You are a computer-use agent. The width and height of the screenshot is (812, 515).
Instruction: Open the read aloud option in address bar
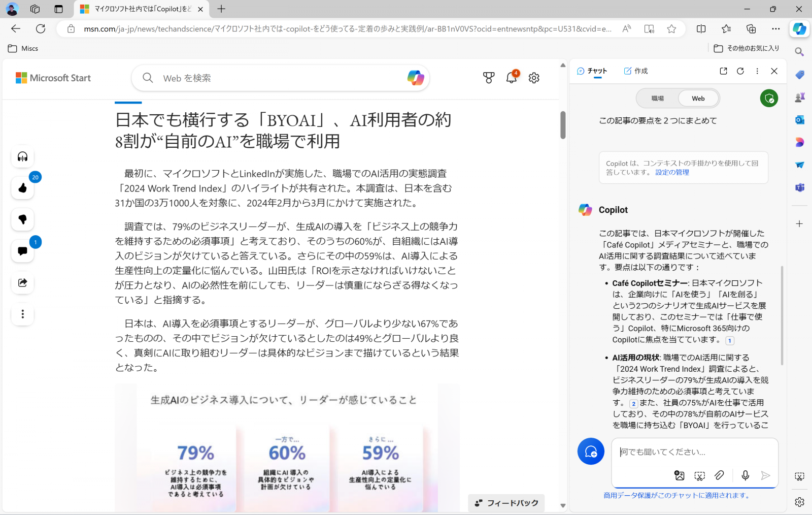point(627,29)
